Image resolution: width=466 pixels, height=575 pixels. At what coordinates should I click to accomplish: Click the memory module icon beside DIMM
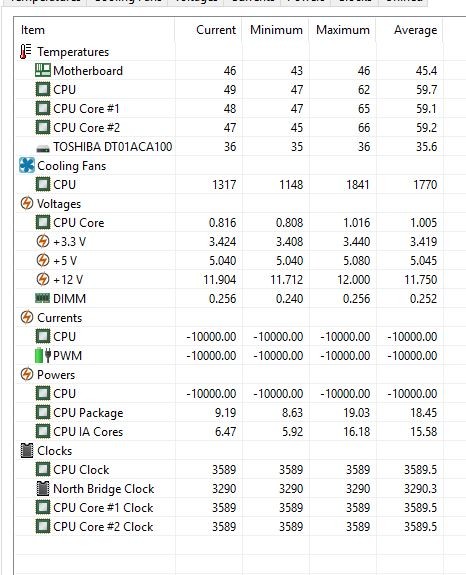coord(43,298)
